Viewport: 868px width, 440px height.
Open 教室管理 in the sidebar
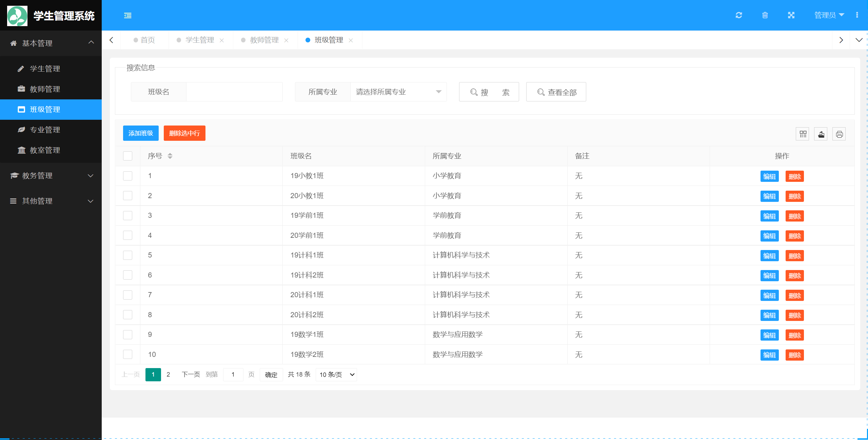(51, 150)
